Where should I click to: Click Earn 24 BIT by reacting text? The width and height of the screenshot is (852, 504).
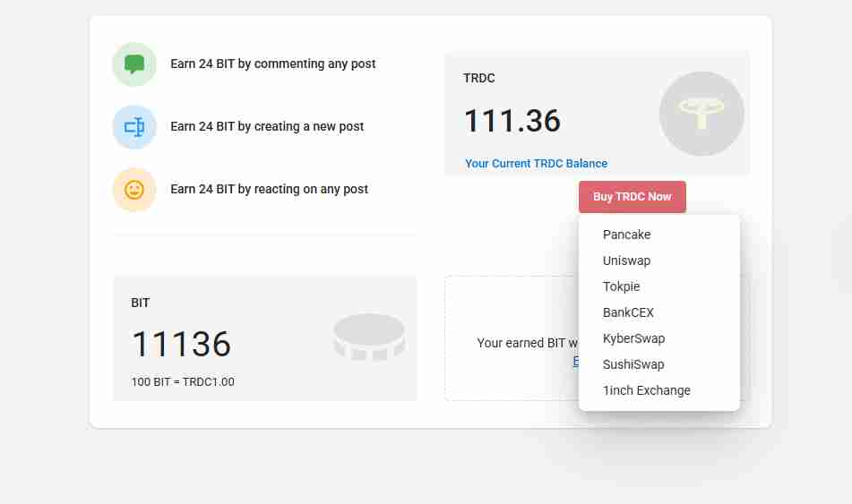pyautogui.click(x=270, y=190)
